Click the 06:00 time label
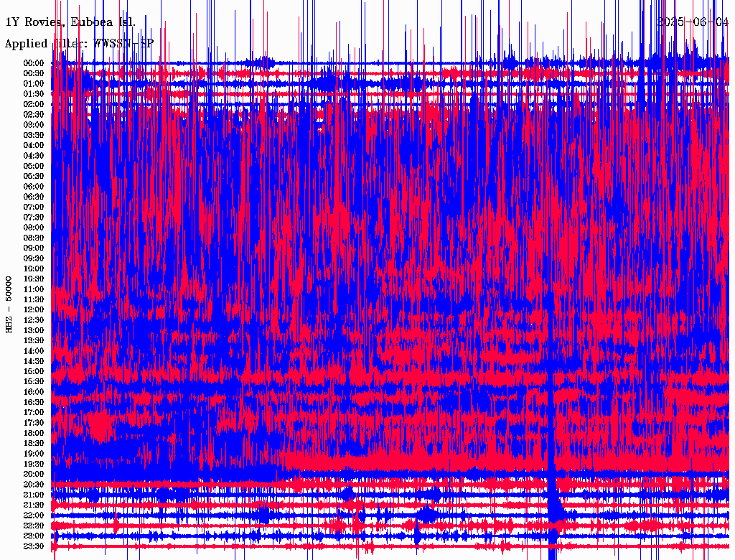Viewport: 735px width, 560px height. (34, 187)
